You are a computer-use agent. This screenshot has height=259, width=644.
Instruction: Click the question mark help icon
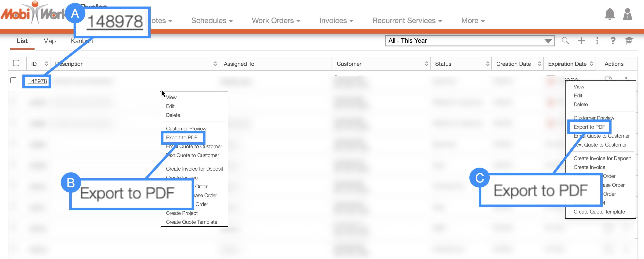pos(613,41)
